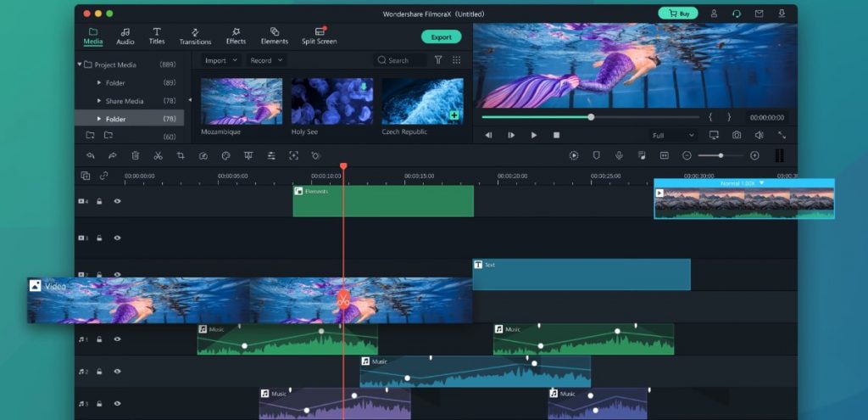Click the Undo arrow in timeline toolbar

click(90, 156)
